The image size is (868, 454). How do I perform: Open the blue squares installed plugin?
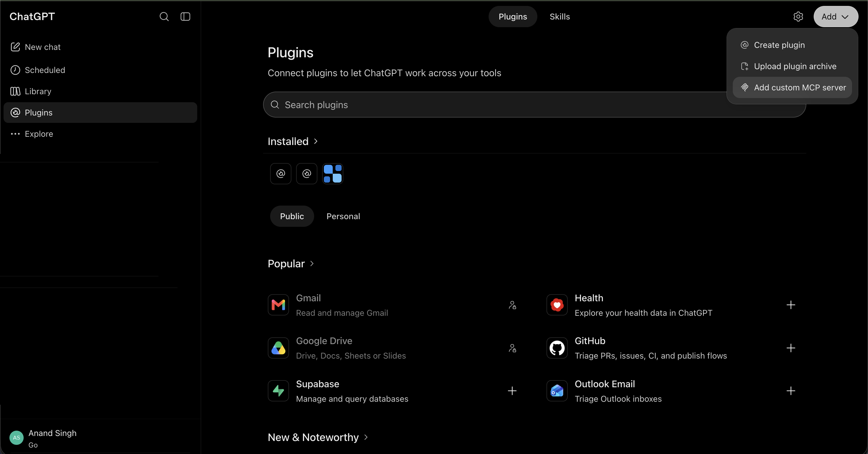[332, 174]
